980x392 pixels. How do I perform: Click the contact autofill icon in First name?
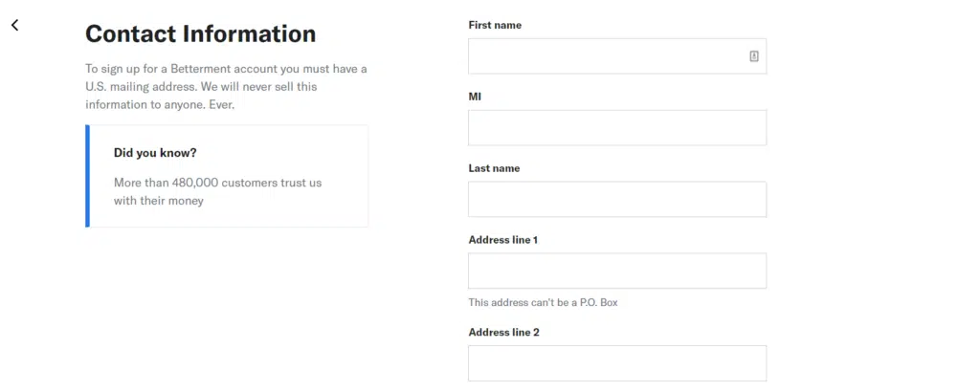(753, 56)
